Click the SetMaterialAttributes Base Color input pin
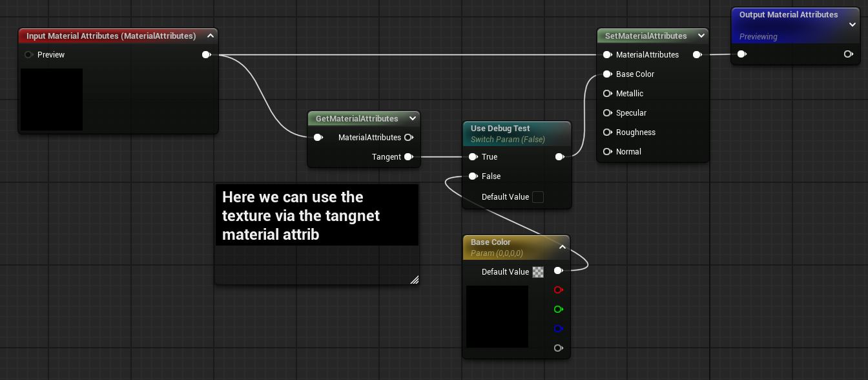The image size is (868, 380). 607,74
